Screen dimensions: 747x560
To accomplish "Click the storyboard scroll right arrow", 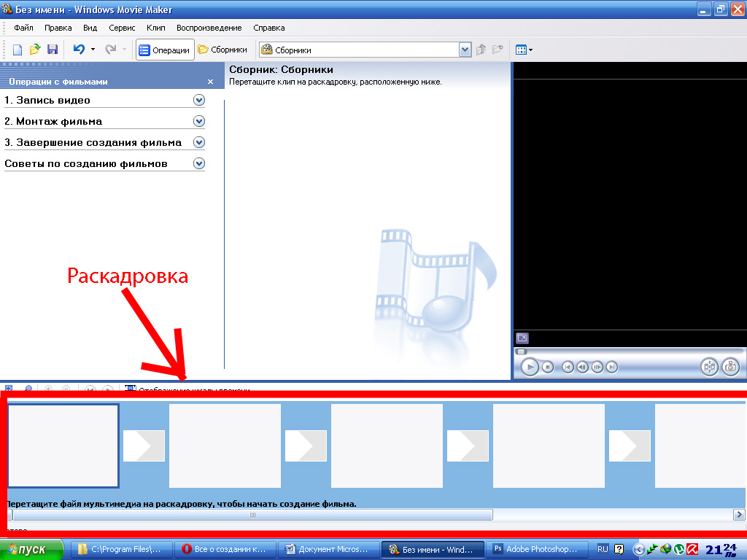I will [739, 515].
